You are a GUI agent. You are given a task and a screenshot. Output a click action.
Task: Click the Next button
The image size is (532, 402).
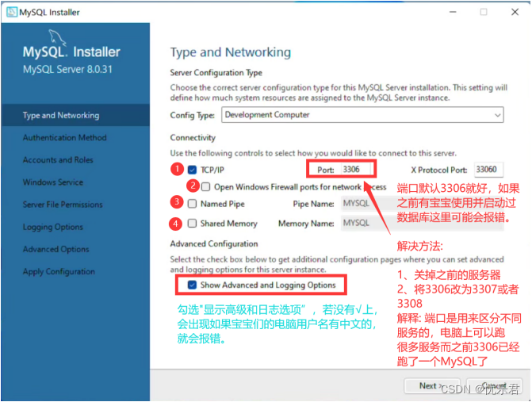[432, 386]
